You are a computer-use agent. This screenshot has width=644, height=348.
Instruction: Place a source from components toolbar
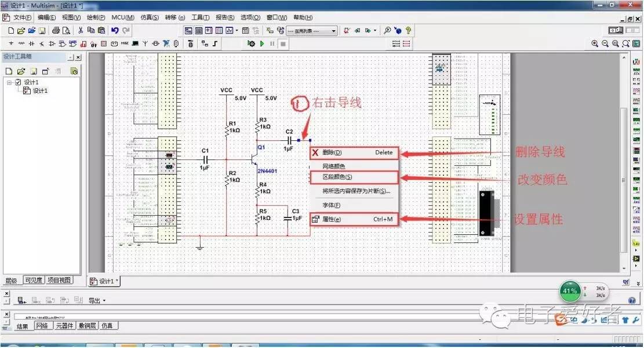pos(11,43)
